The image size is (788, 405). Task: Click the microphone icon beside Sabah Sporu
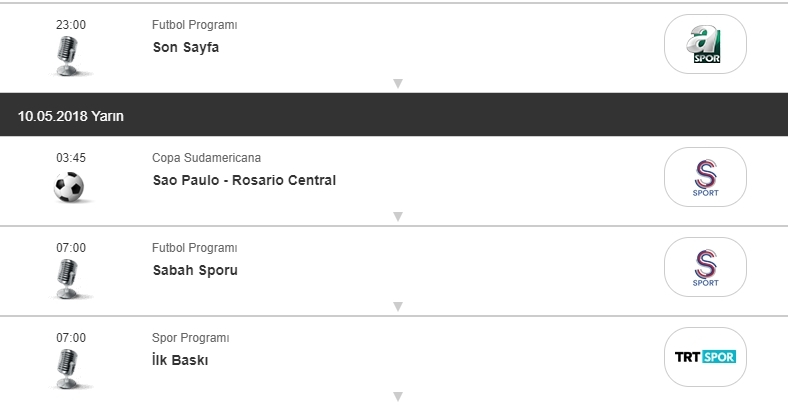coord(69,278)
